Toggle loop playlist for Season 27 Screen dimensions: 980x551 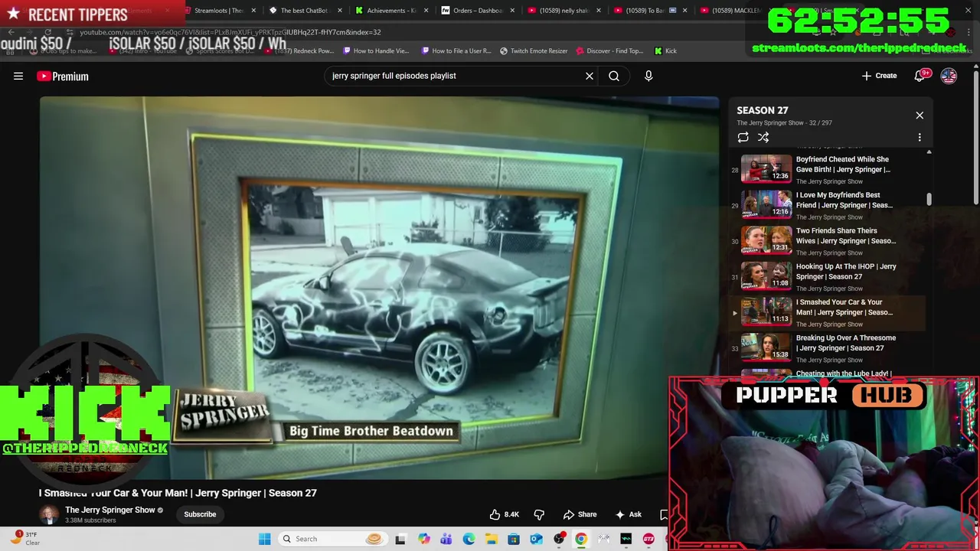[x=743, y=138]
